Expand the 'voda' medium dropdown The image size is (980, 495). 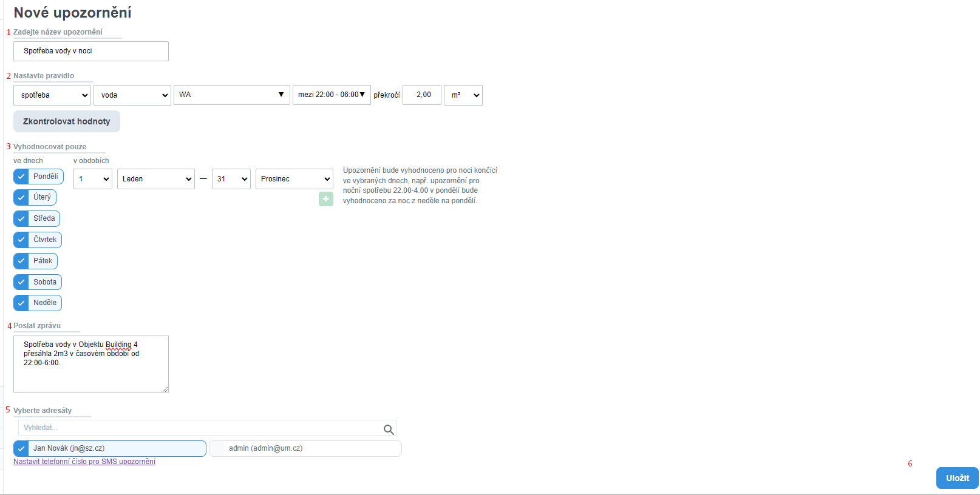coord(132,95)
